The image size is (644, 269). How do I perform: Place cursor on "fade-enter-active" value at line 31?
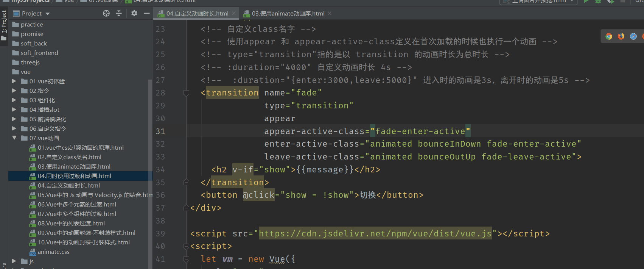pyautogui.click(x=420, y=131)
